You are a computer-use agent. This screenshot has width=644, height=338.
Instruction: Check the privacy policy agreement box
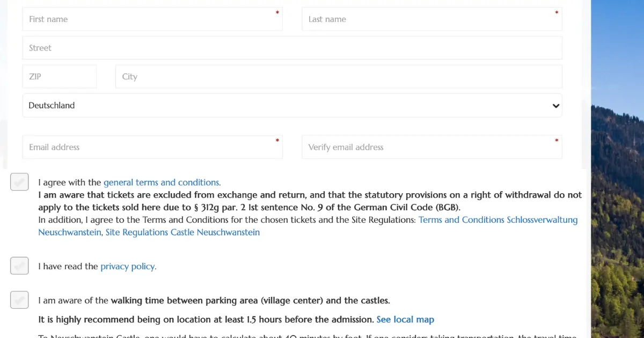point(19,266)
